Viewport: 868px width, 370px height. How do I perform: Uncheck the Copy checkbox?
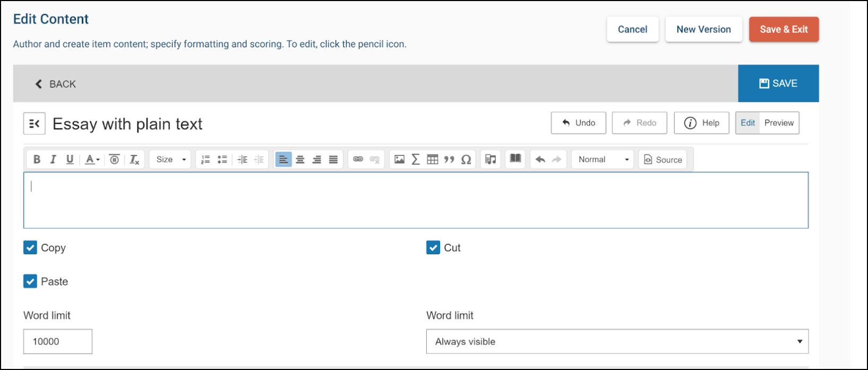pyautogui.click(x=30, y=247)
